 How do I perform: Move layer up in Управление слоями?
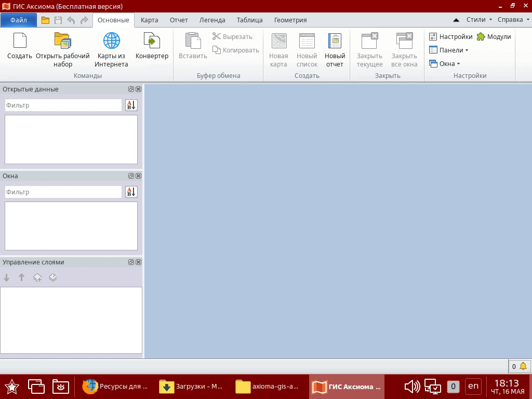pos(21,277)
